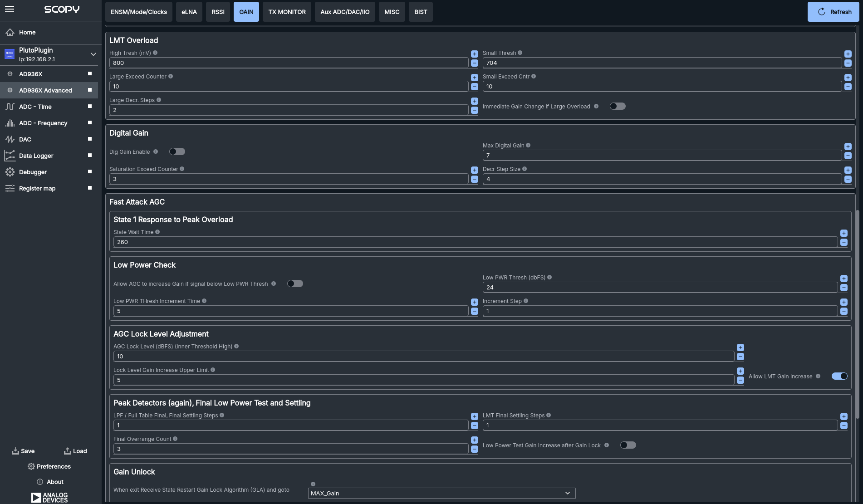Image resolution: width=863 pixels, height=504 pixels.
Task: Increase Large Decr. Steps with plus button
Action: click(475, 101)
